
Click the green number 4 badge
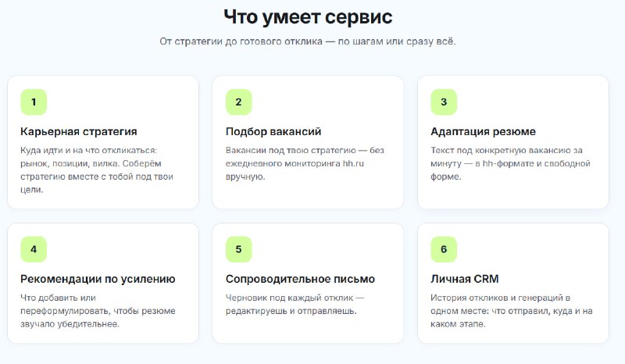pos(34,249)
